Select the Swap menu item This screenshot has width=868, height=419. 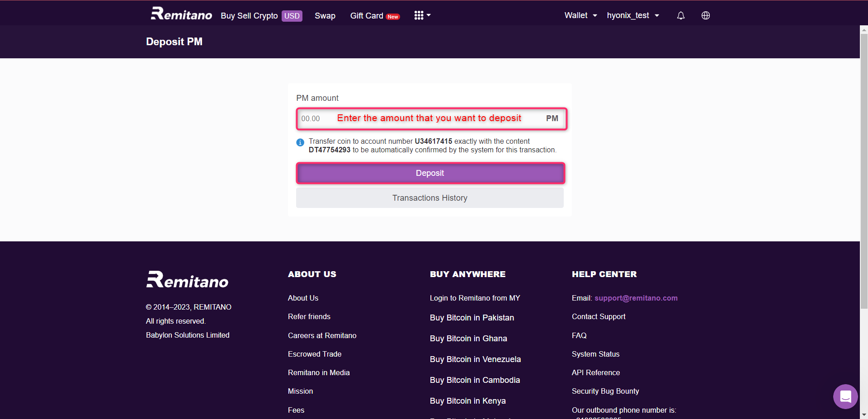pos(325,16)
